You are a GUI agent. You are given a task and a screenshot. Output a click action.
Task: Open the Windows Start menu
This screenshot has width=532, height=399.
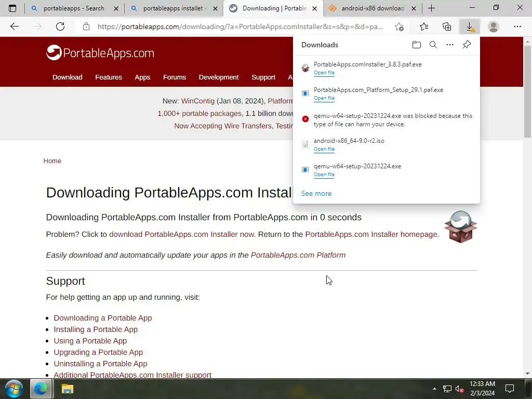point(14,389)
